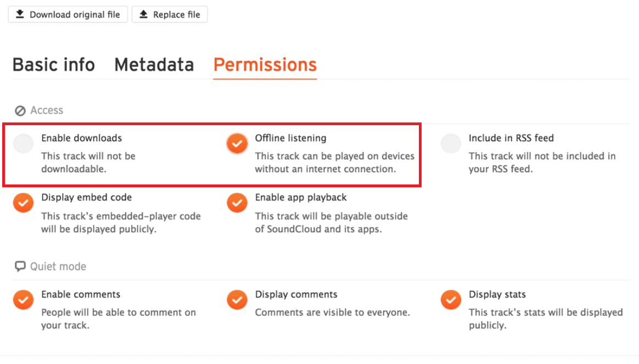Click the download arrow icon
The width and height of the screenshot is (639, 364).
coord(20,14)
